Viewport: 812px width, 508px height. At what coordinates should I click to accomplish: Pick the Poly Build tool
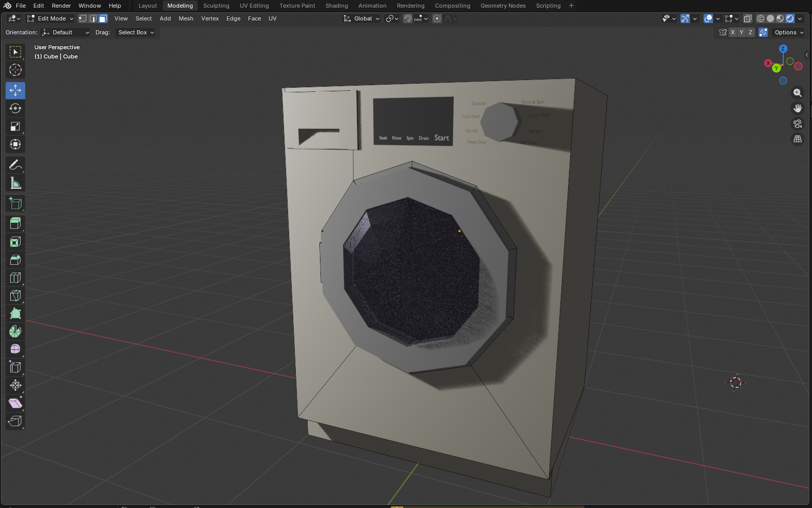[x=15, y=314]
